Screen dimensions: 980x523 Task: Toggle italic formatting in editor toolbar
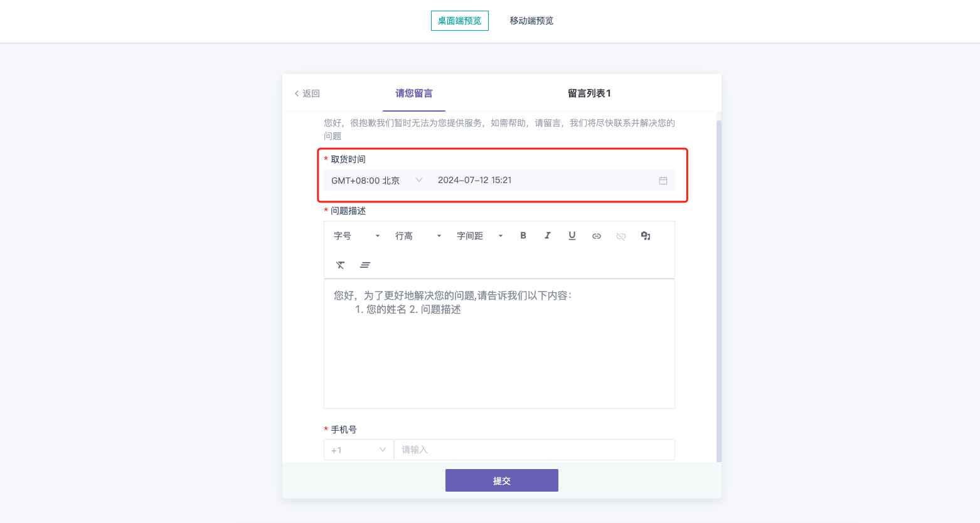(x=548, y=236)
